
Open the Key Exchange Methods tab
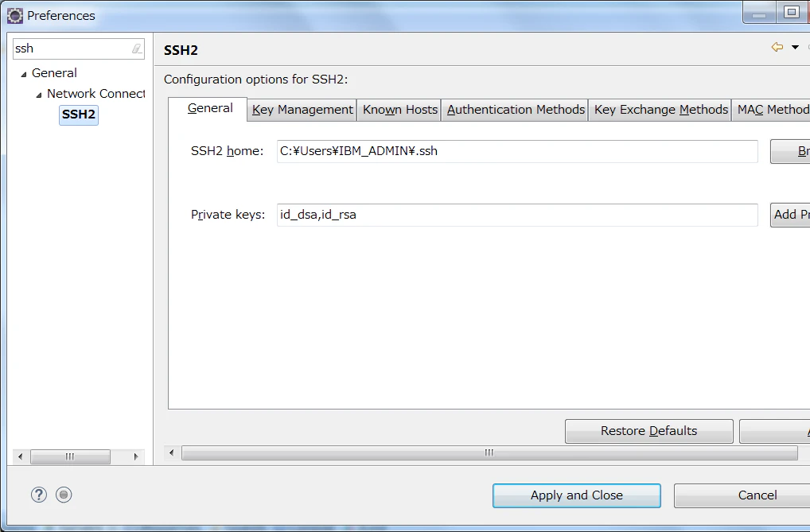pos(660,110)
